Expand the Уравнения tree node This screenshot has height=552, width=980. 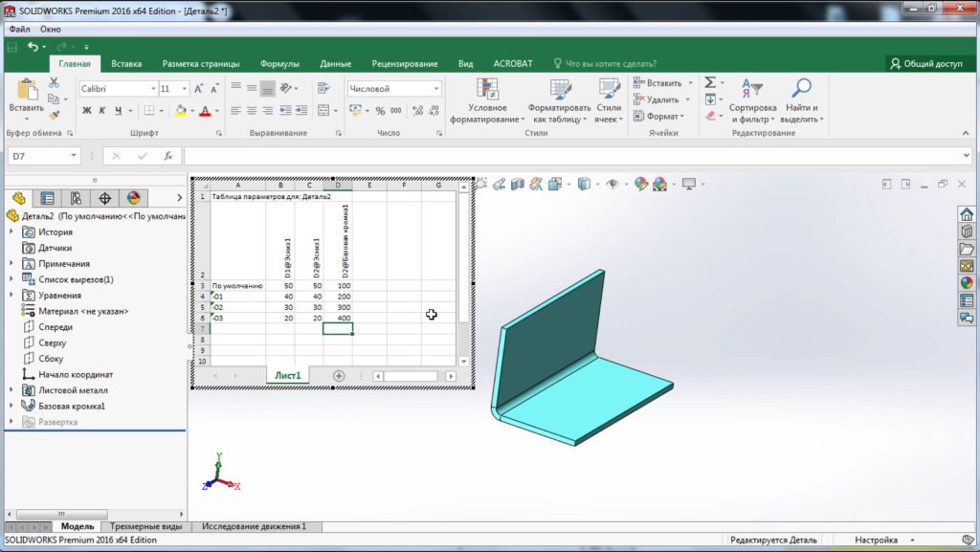pyautogui.click(x=11, y=296)
